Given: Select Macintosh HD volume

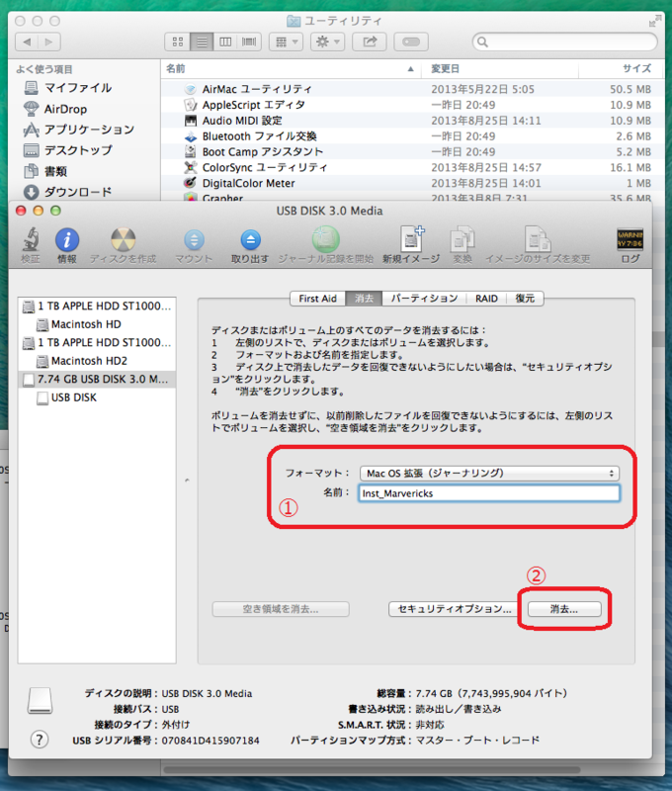Looking at the screenshot, I should coord(97,324).
